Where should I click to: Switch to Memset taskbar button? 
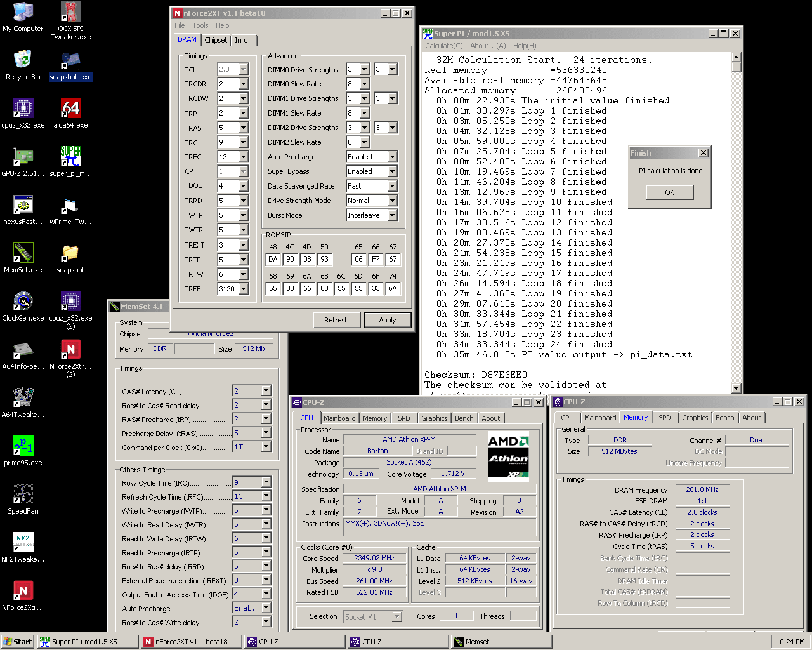point(501,642)
